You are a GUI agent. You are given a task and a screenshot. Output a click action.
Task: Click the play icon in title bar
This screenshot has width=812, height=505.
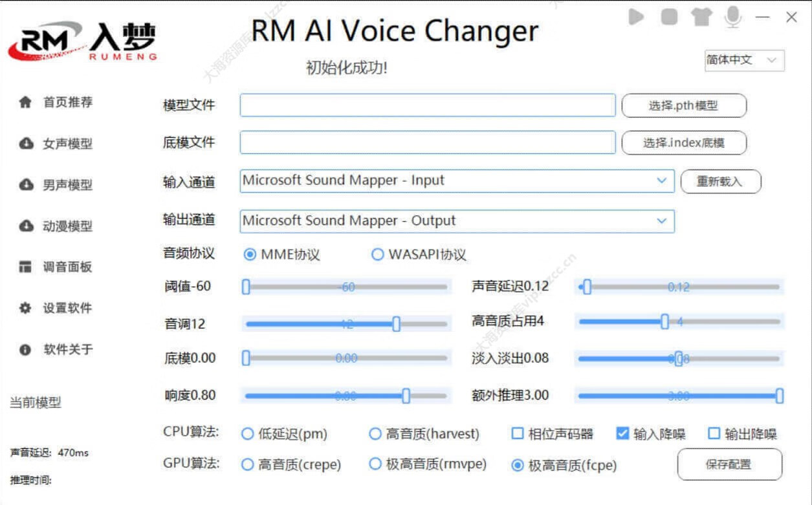[636, 17]
